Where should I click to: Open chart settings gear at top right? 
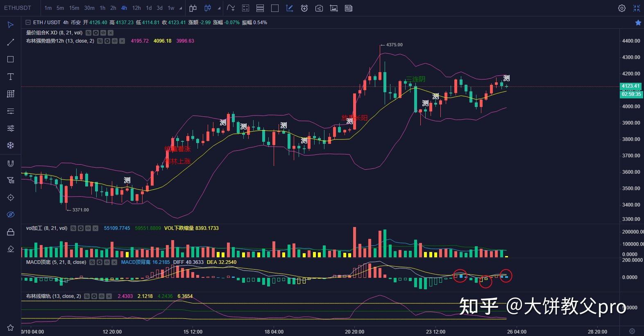(x=622, y=8)
